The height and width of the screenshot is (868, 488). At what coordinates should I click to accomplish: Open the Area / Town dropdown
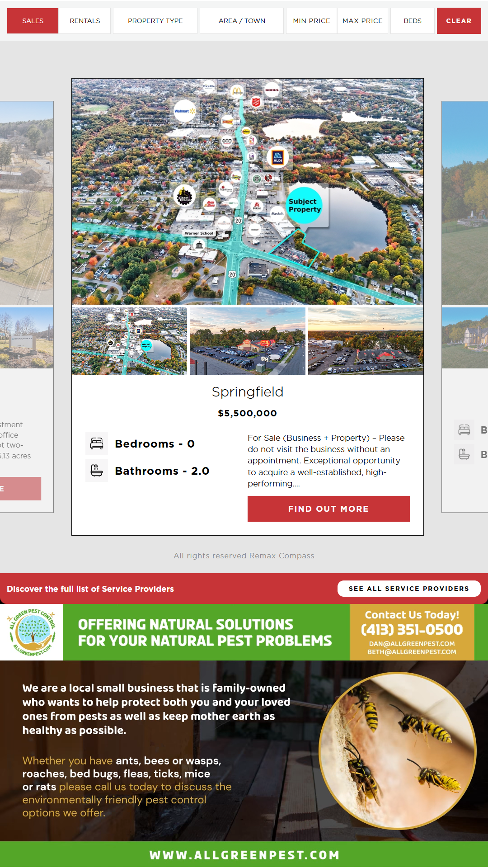pyautogui.click(x=242, y=21)
